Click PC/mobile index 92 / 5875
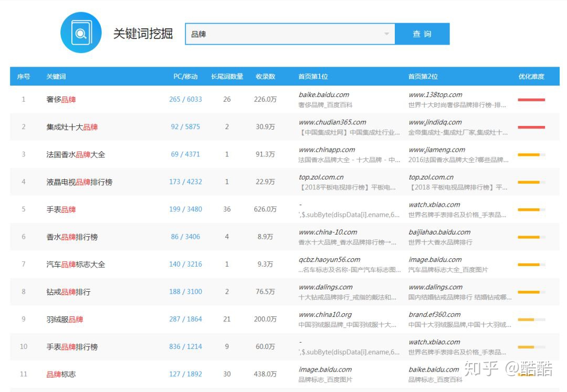This screenshot has height=392, width=567. tap(185, 127)
